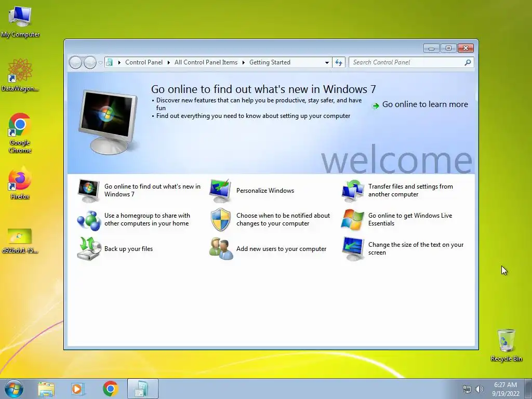The image size is (532, 399).
Task: Click the Forward navigation button
Action: [90, 62]
